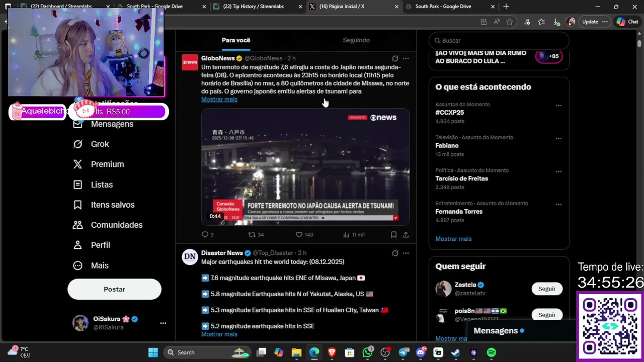Open Itens salvos bookmarks
This screenshot has height=362, width=644.
(104, 205)
